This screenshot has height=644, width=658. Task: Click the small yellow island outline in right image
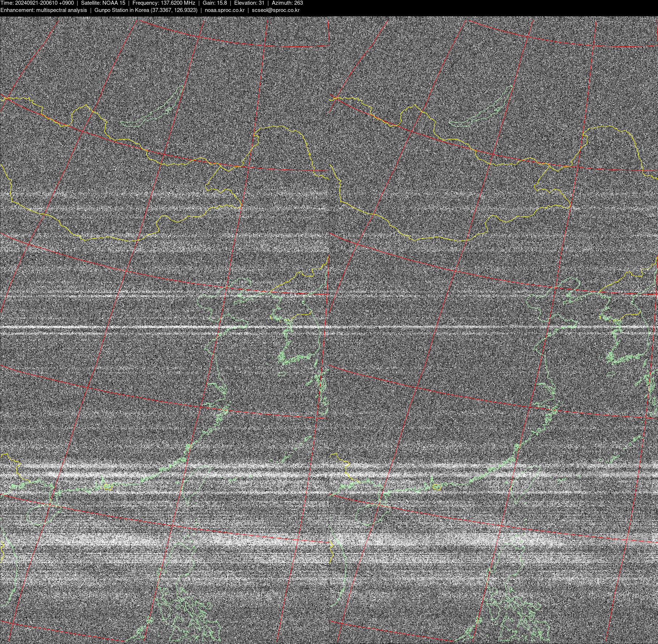tap(436, 487)
